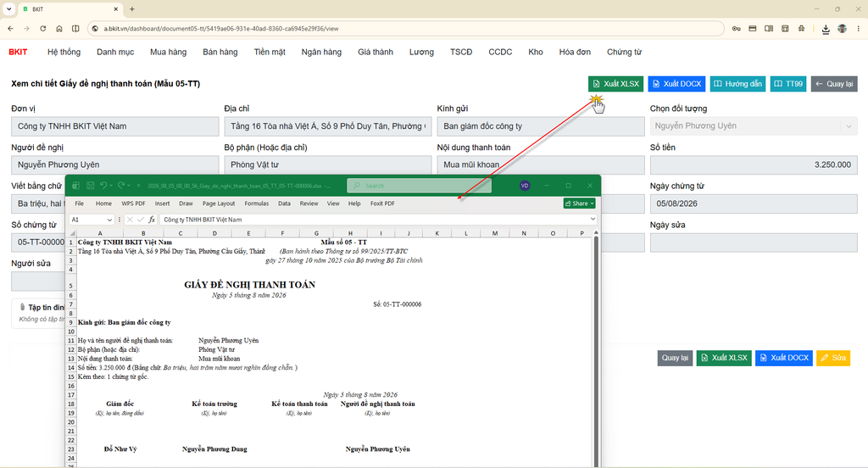868x468 pixels.
Task: Open the Ngân hàng menu
Action: tap(321, 52)
